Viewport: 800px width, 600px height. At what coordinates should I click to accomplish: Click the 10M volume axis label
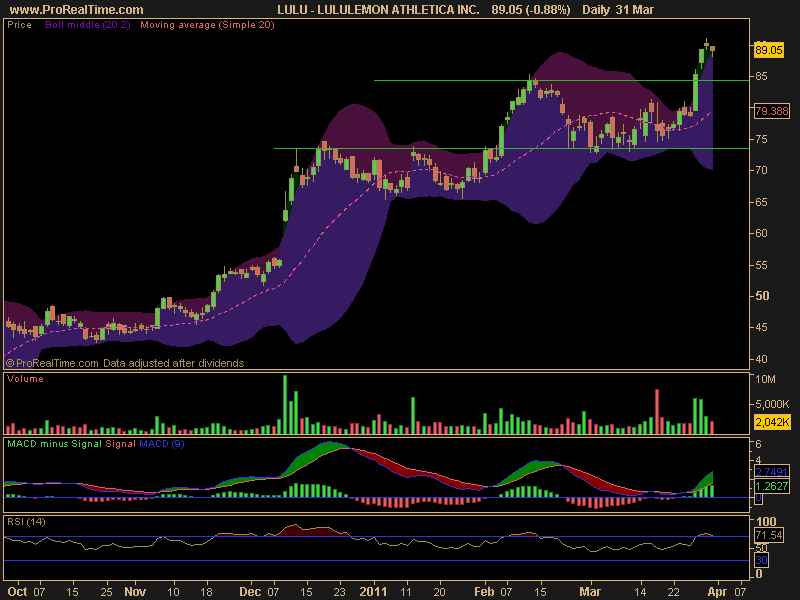(765, 379)
